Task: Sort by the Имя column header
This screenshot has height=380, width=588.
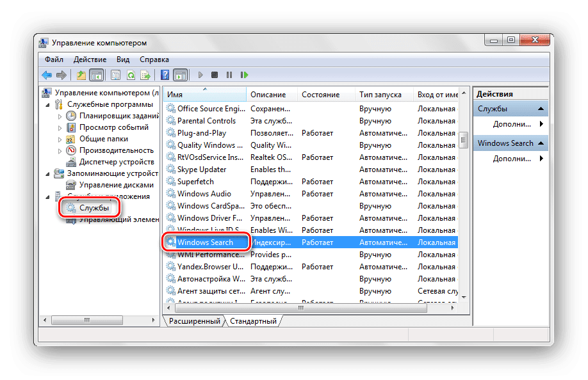Action: (x=205, y=94)
